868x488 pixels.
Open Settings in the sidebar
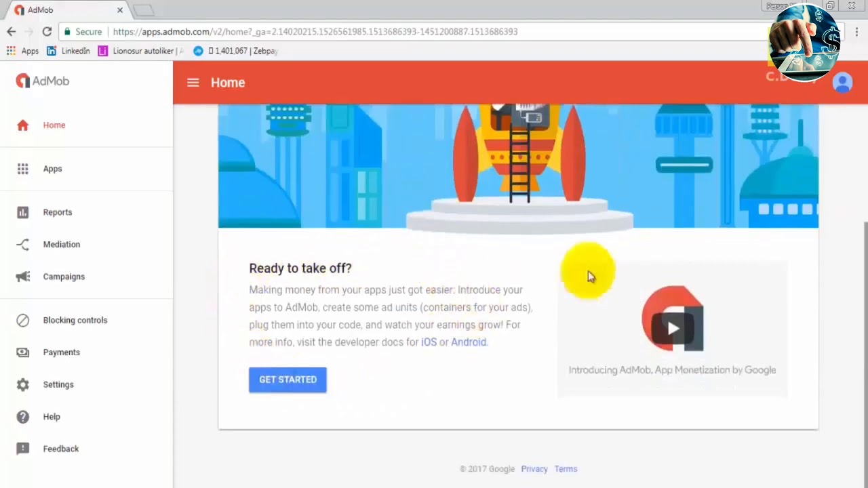[x=58, y=385]
